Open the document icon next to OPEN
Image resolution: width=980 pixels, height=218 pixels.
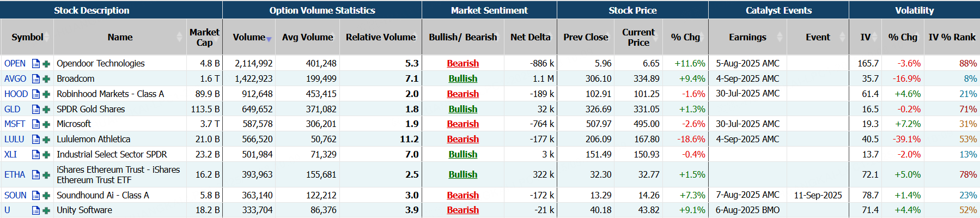[36, 64]
